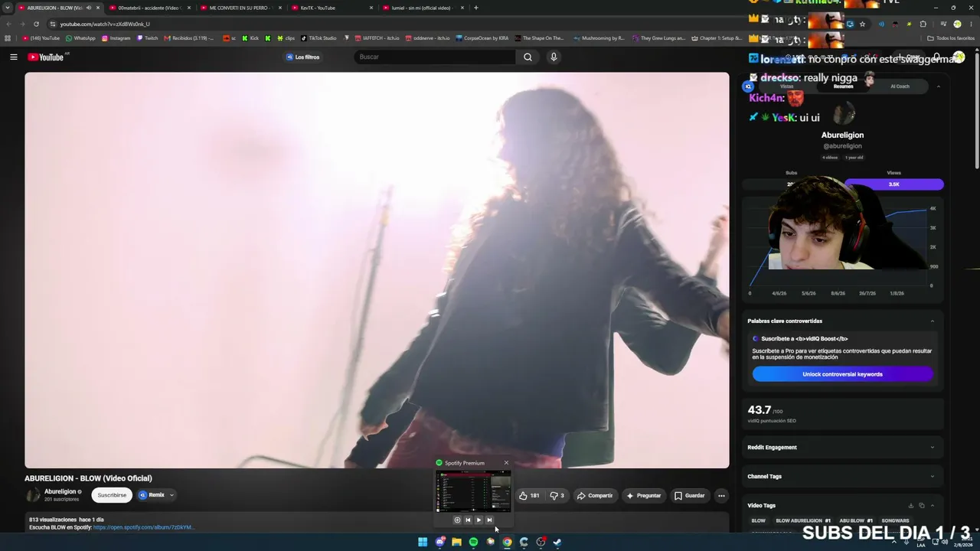This screenshot has height=551, width=980.
Task: Open Spotify from the taskbar
Action: (x=473, y=542)
